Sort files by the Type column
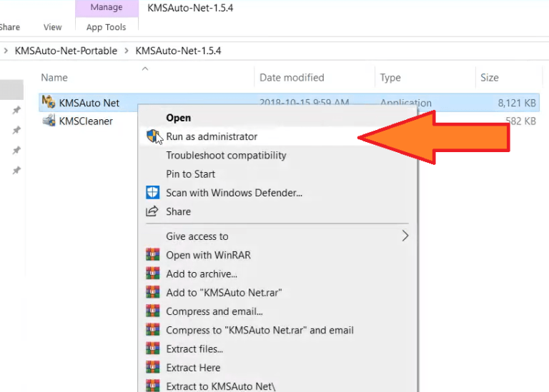Image resolution: width=549 pixels, height=392 pixels. click(x=390, y=77)
